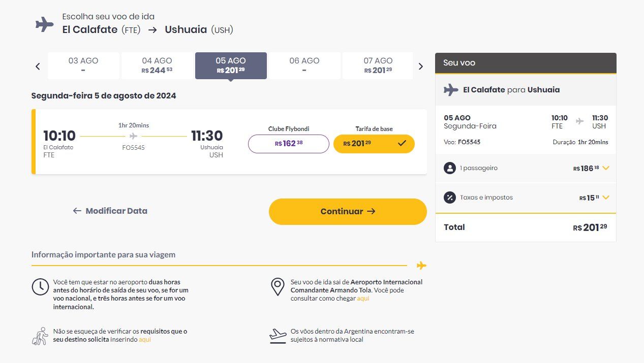
Task: Select the 04 AGO date tab
Action: pos(157,65)
